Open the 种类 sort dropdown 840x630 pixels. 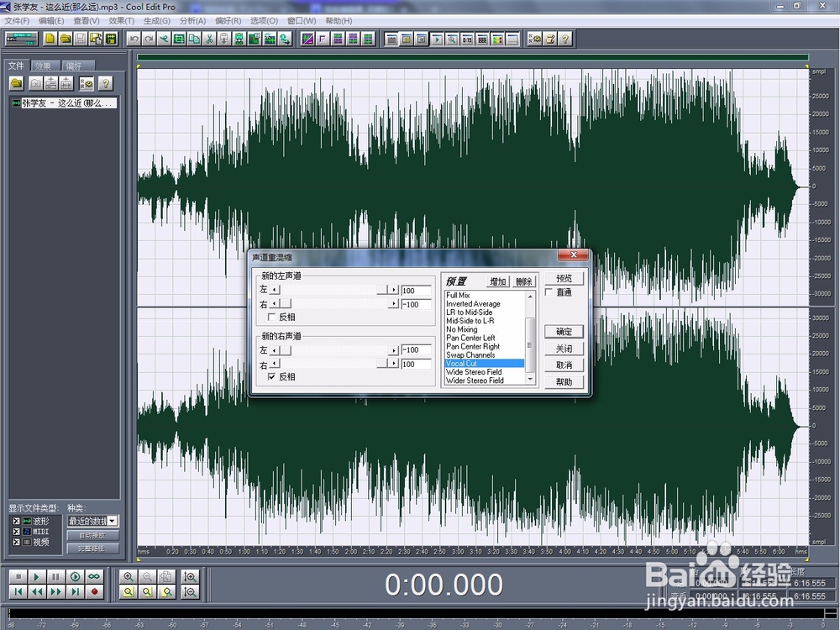113,521
